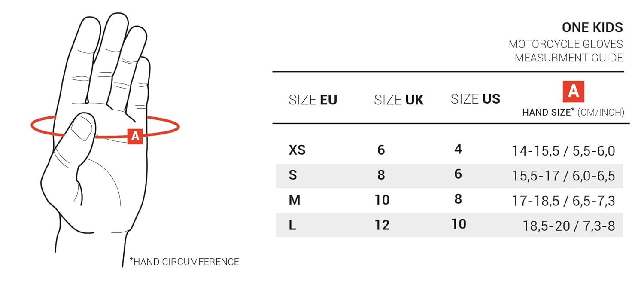Image resolution: width=644 pixels, height=284 pixels.
Task: Select the L size row label
Action: coord(292,225)
